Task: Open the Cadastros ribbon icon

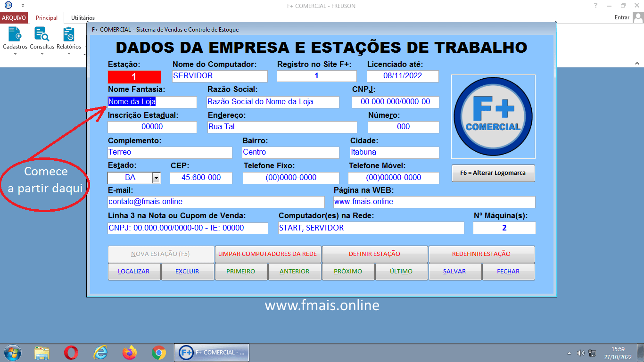Action: 15,34
